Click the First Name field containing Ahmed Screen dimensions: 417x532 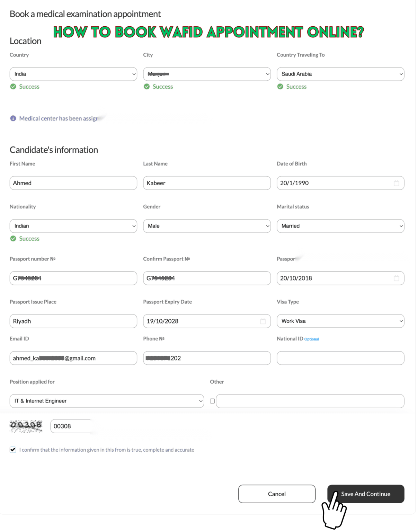(x=73, y=183)
